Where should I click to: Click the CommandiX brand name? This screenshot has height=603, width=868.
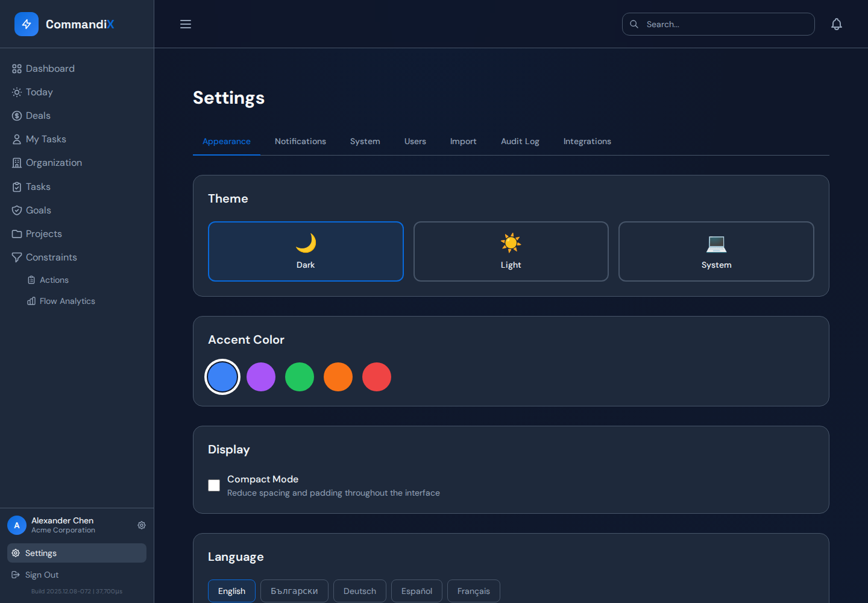coord(80,24)
